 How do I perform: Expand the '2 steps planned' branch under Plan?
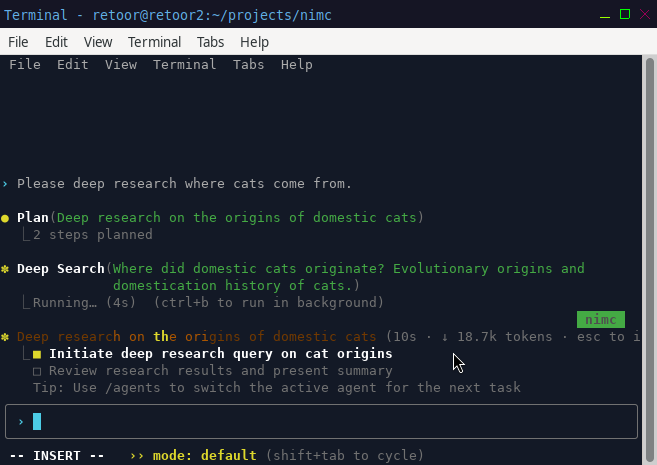[26, 235]
